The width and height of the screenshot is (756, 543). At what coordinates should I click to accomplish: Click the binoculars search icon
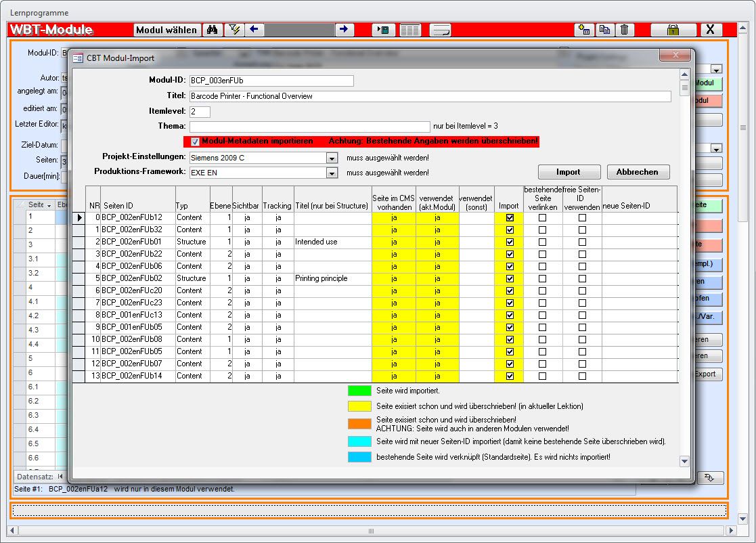click(x=212, y=30)
